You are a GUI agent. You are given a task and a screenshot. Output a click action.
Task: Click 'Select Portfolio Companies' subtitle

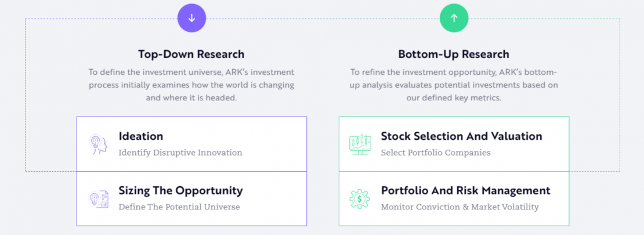pyautogui.click(x=436, y=153)
